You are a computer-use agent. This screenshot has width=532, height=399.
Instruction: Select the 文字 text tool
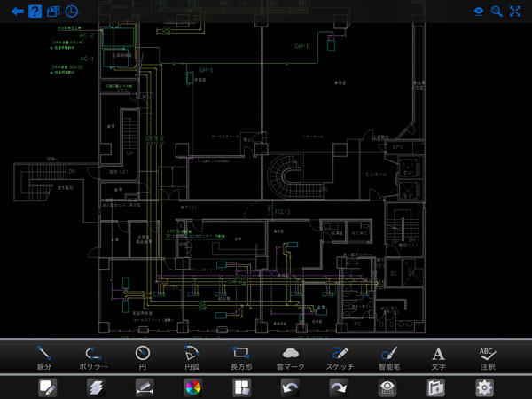(438, 357)
